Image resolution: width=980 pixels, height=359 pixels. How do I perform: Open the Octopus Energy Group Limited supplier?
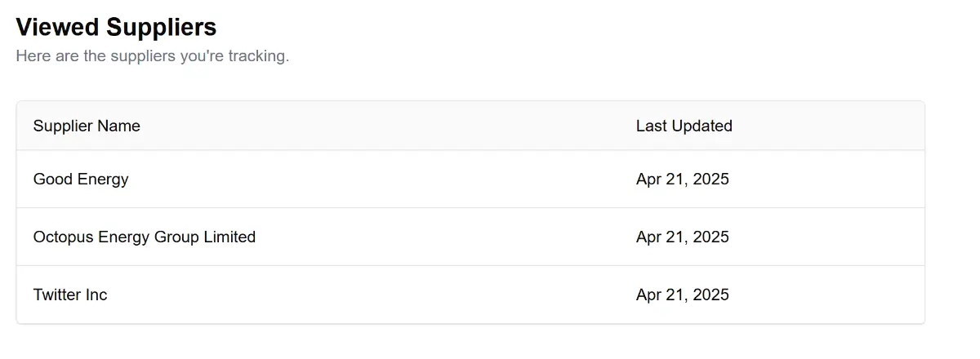pyautogui.click(x=144, y=237)
